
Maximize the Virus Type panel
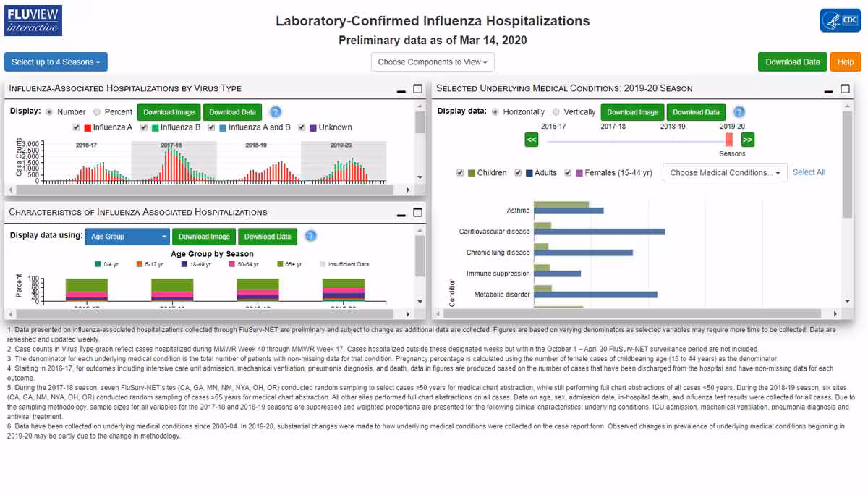[x=417, y=88]
